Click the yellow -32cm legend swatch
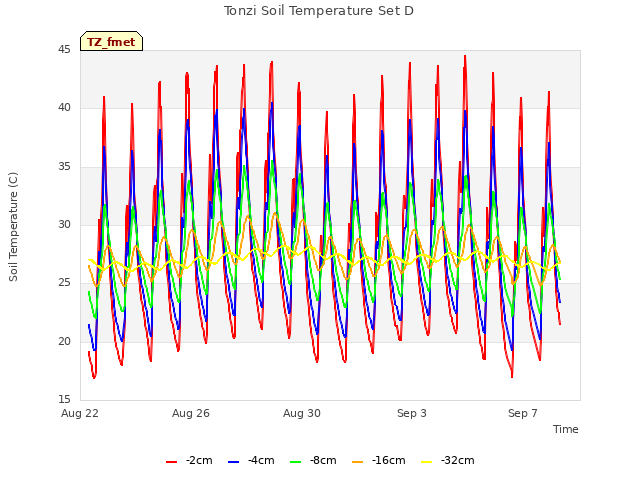640x480 pixels. [426, 462]
